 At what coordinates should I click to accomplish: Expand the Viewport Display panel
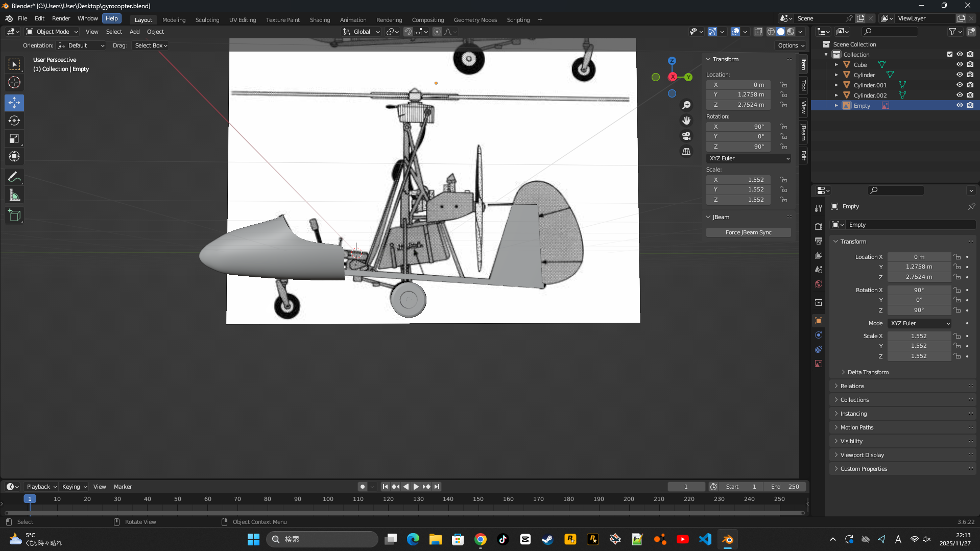(x=862, y=455)
